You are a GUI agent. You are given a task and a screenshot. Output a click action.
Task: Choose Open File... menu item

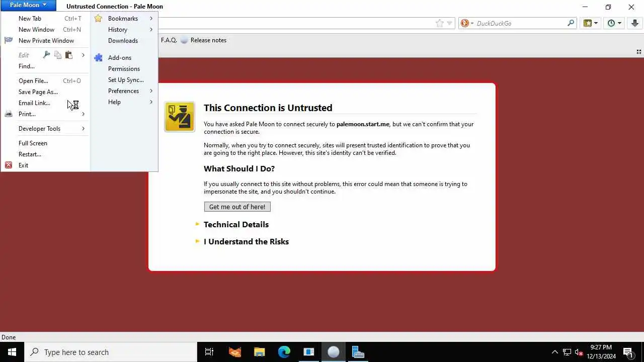pos(46,81)
